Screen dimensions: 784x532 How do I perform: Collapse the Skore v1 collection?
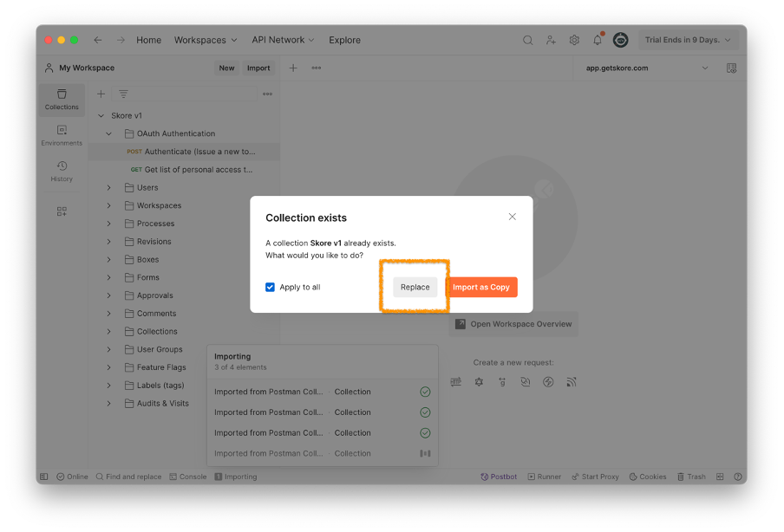101,116
